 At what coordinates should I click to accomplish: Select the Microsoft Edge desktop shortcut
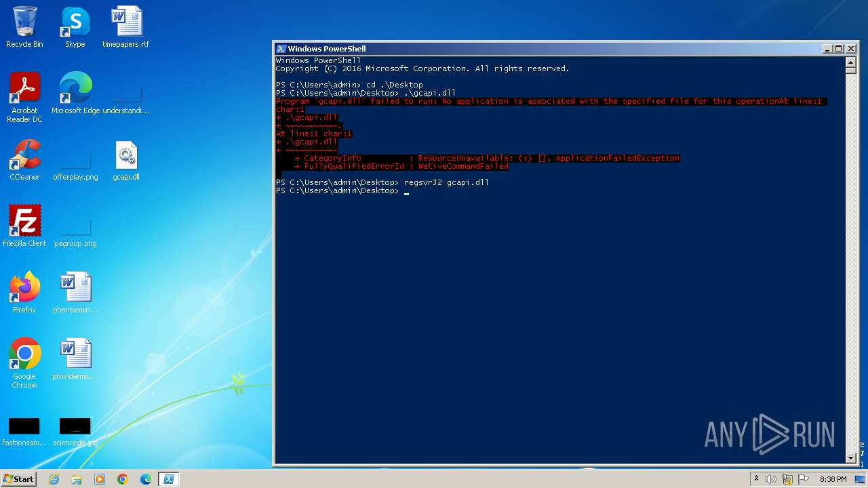[75, 94]
